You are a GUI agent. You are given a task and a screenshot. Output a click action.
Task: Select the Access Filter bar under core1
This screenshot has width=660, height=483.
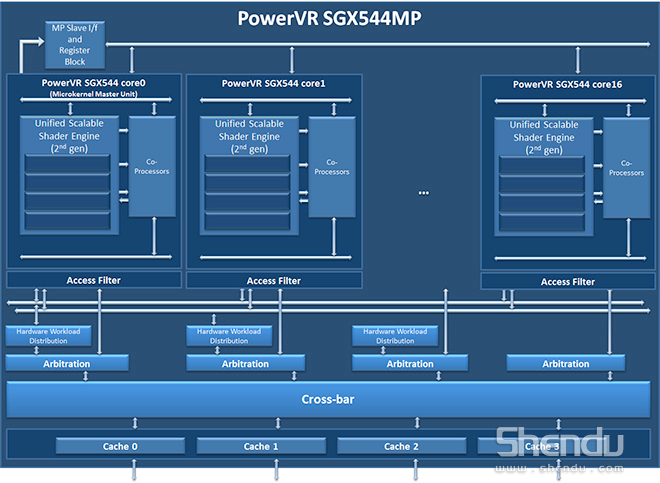[x=273, y=281]
